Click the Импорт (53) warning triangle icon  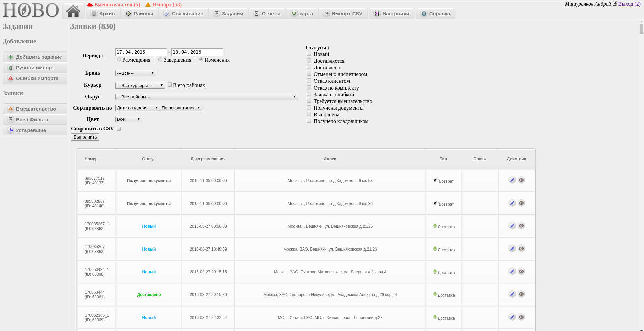[x=148, y=5]
